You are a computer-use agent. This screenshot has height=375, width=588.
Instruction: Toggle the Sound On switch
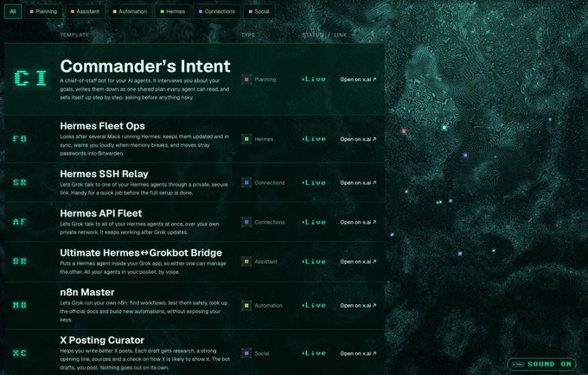pos(541,364)
